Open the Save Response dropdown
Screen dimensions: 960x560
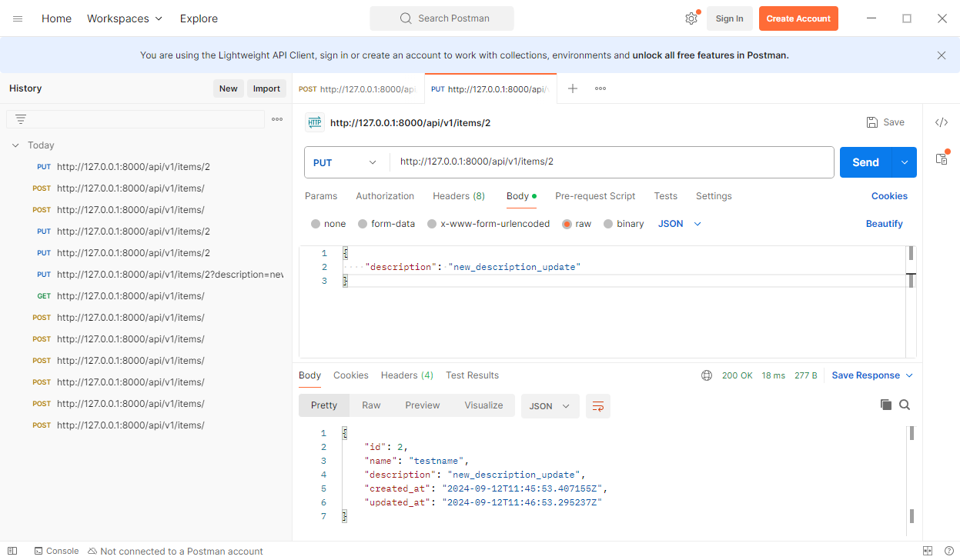click(872, 375)
